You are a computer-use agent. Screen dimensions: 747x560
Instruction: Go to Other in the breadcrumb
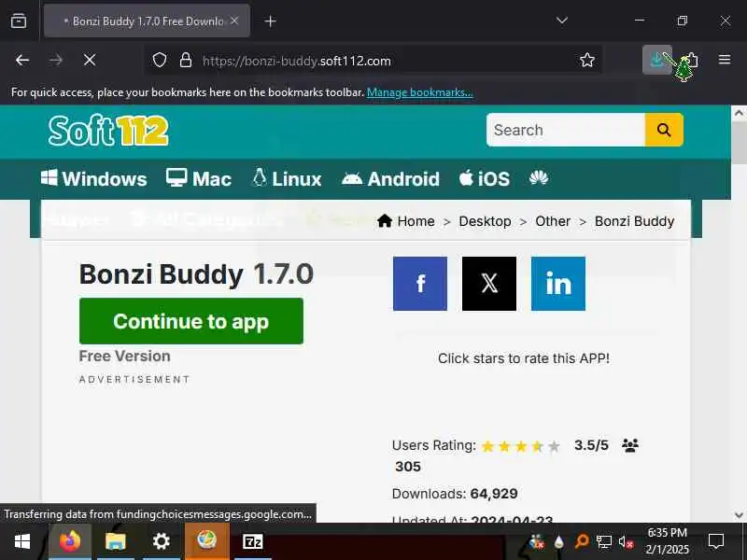pyautogui.click(x=553, y=221)
